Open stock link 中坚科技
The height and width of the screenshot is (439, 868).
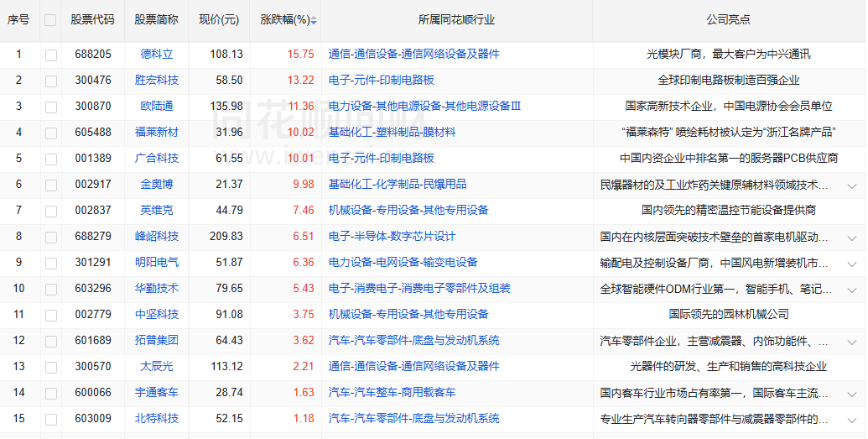click(157, 315)
